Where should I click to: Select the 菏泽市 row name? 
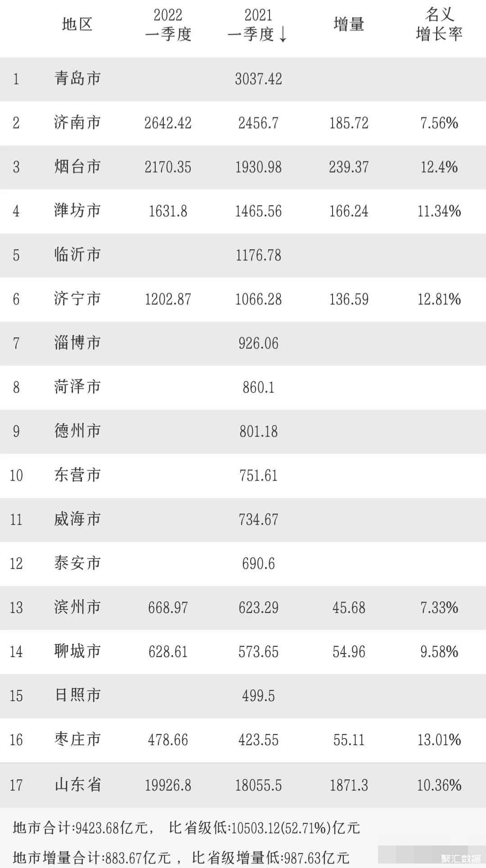77,387
